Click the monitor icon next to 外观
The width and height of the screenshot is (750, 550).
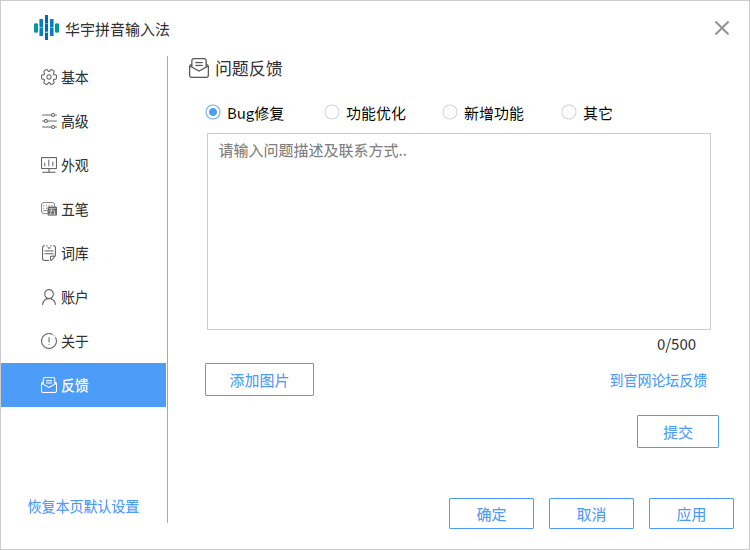[48, 165]
